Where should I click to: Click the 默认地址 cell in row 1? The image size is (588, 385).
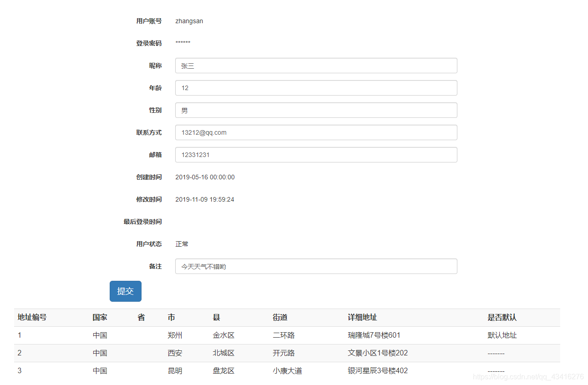pos(502,335)
